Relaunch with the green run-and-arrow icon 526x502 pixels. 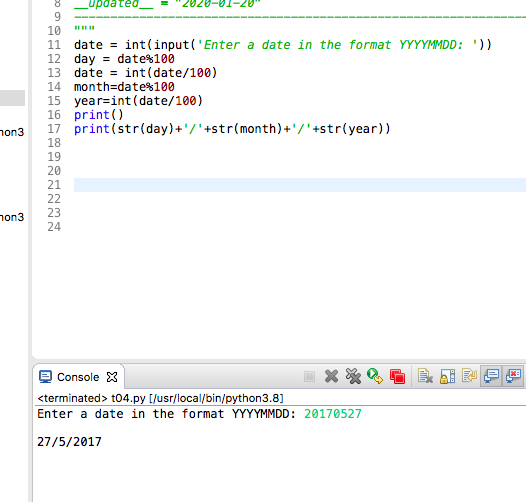[375, 376]
